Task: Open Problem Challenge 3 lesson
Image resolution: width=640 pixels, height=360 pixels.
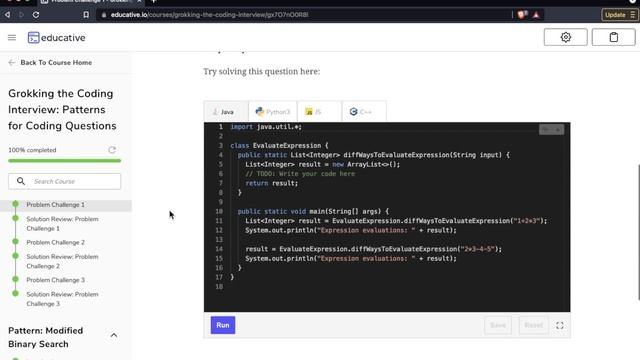Action: coord(56,280)
